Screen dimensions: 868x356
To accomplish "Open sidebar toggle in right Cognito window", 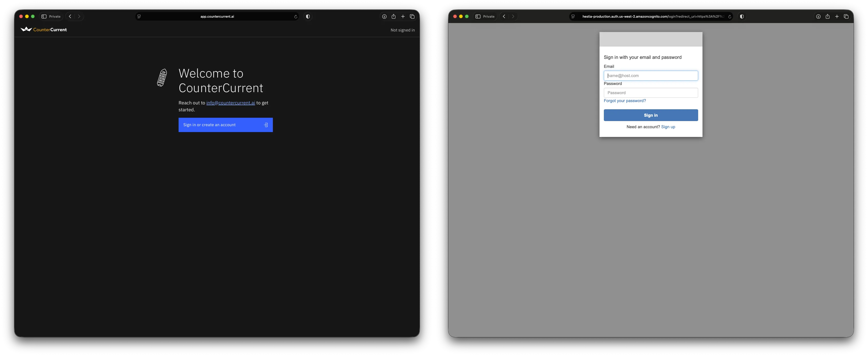I will tap(478, 16).
